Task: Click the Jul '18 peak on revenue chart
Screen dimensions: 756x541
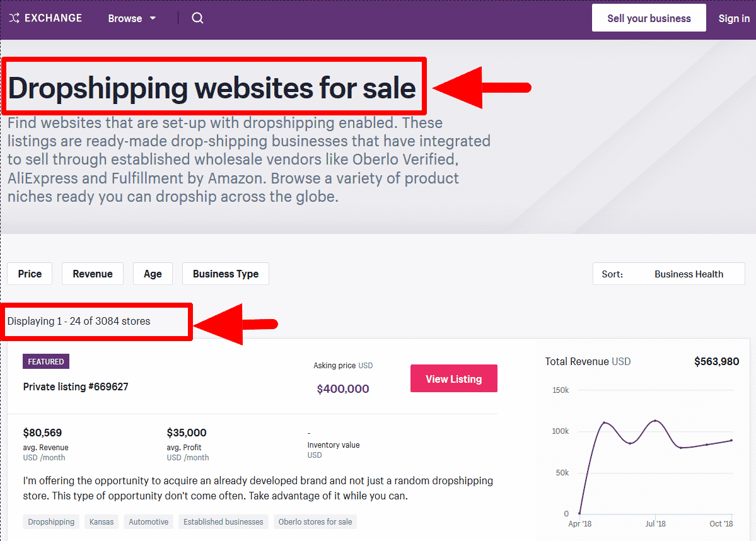Action: click(656, 421)
